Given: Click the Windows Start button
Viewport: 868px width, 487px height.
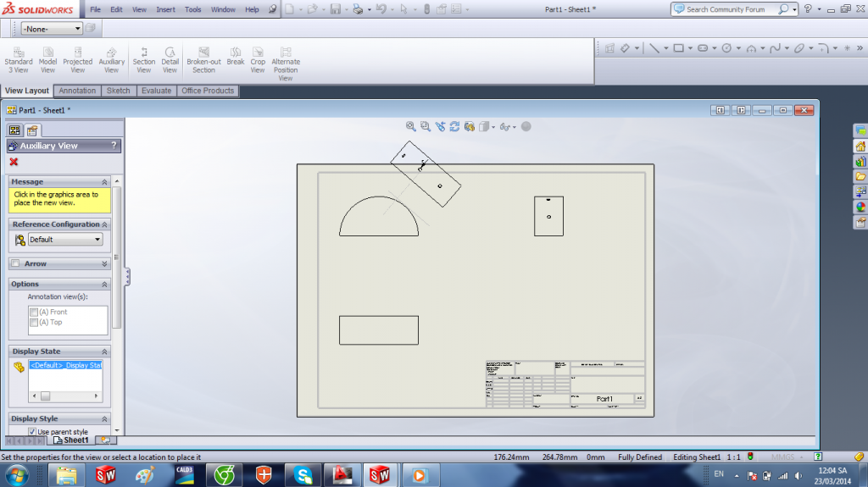Looking at the screenshot, I should pos(17,475).
